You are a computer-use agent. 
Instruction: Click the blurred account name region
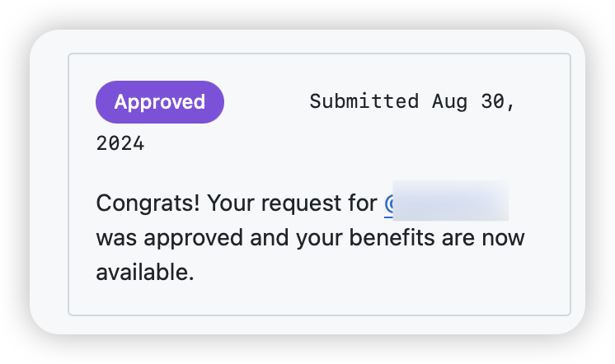click(x=451, y=201)
